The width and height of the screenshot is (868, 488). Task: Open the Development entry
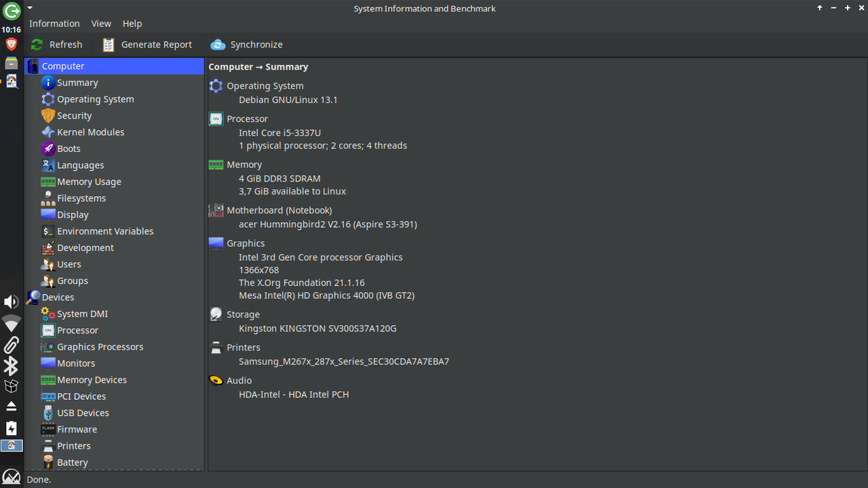click(x=85, y=247)
